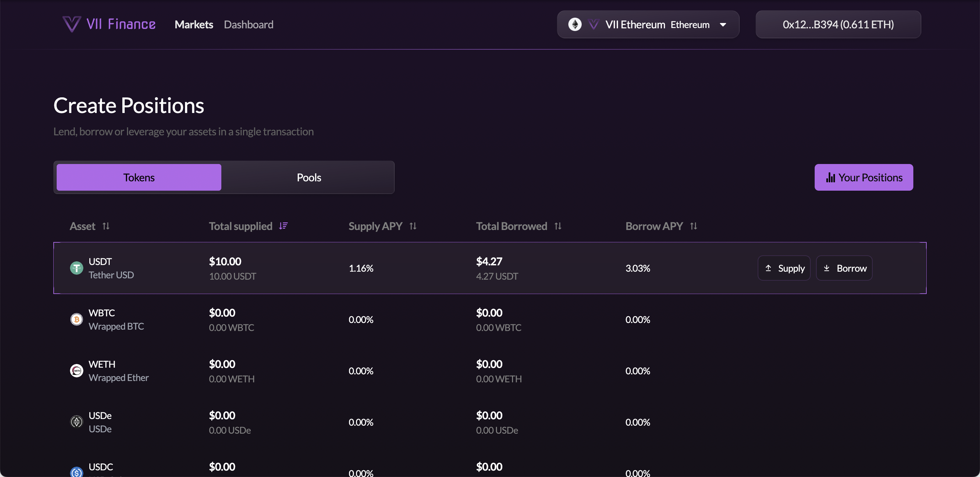Image resolution: width=980 pixels, height=477 pixels.
Task: Click the Ethereum network diamond icon
Action: (x=575, y=24)
